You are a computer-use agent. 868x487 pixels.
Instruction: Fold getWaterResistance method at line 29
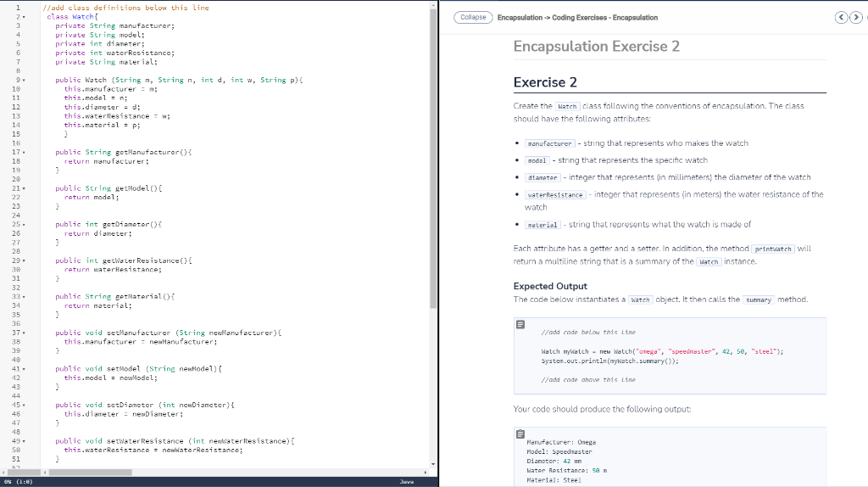(24, 260)
